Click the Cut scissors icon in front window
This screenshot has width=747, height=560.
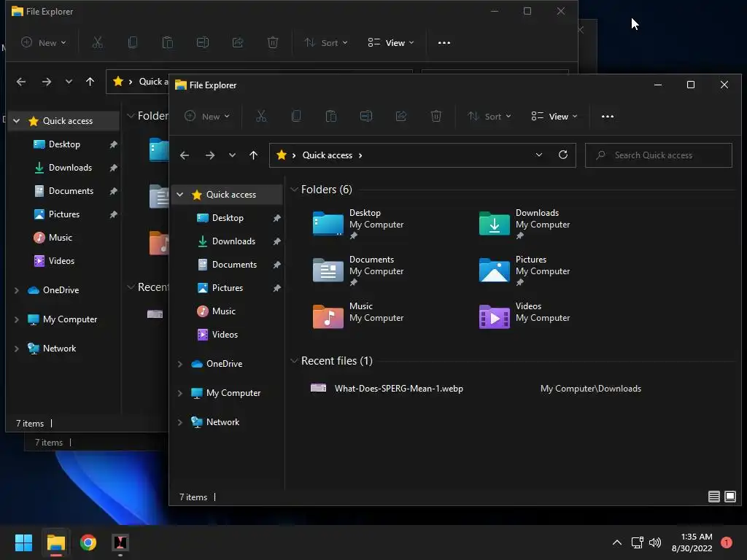[x=261, y=116]
